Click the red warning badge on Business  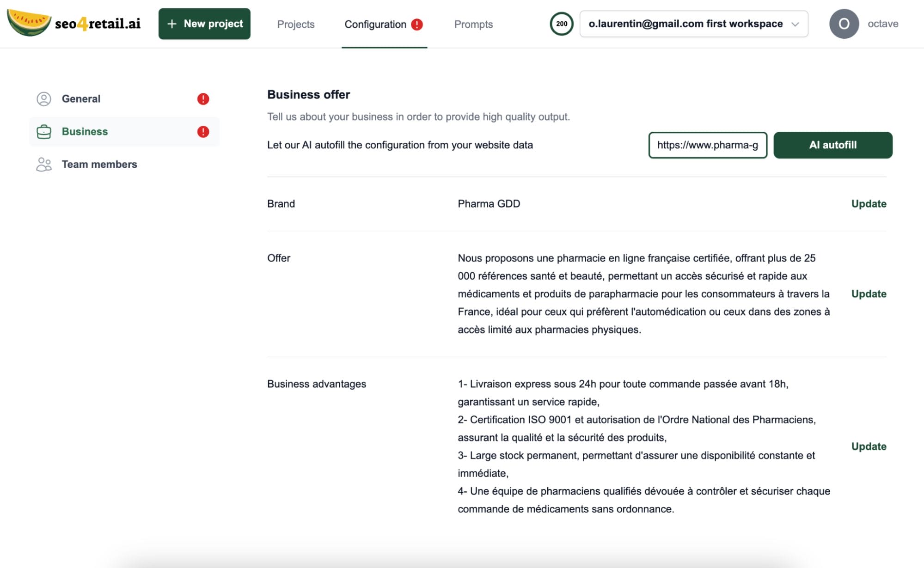203,132
